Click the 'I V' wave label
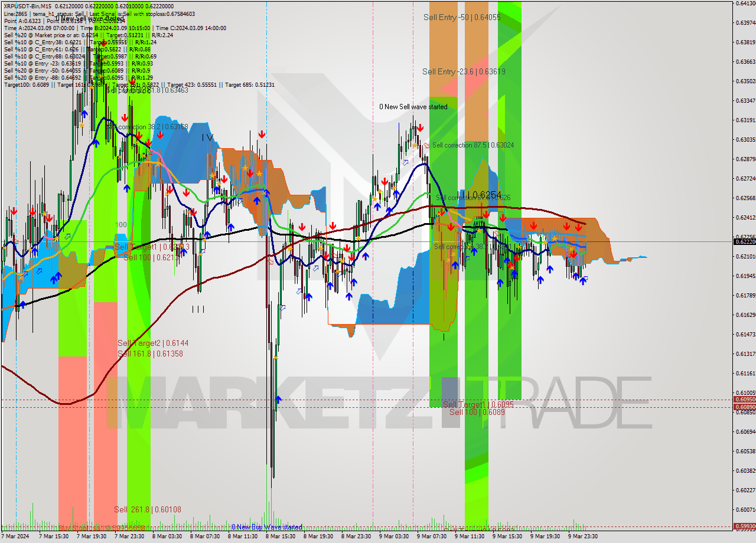756x543 pixels. tap(207, 138)
